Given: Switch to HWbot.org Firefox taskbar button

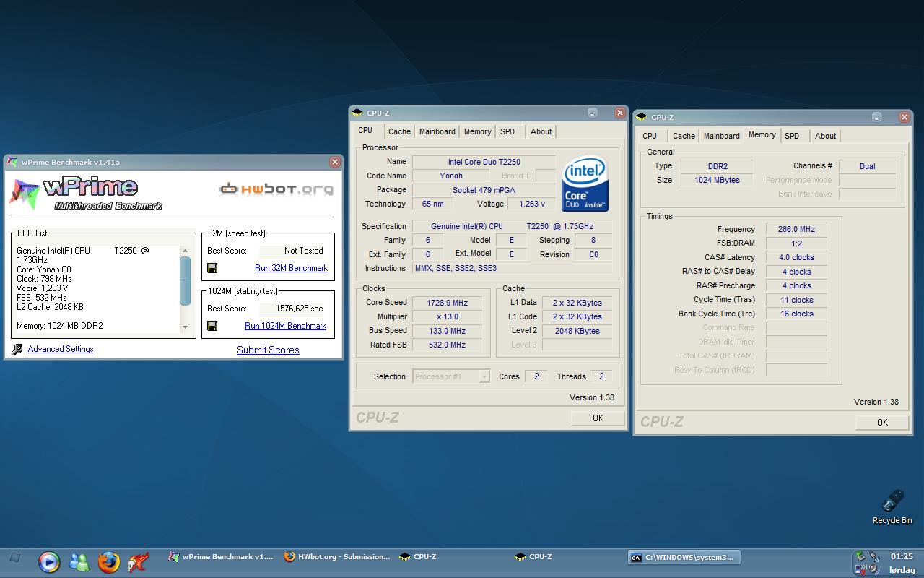Looking at the screenshot, I should 337,557.
